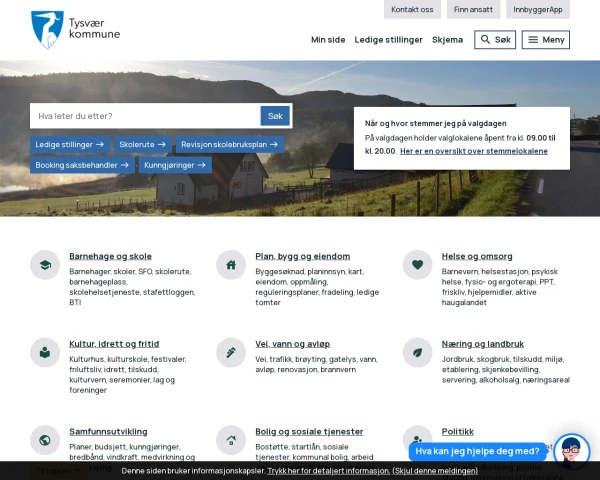This screenshot has height=480, width=600.
Task: Open Helse og omsorg link
Action: click(x=477, y=256)
